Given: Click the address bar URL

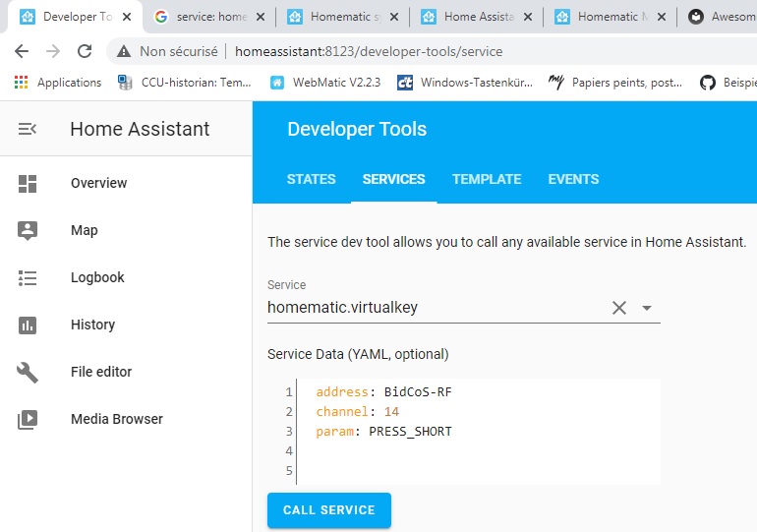Looking at the screenshot, I should pyautogui.click(x=369, y=51).
